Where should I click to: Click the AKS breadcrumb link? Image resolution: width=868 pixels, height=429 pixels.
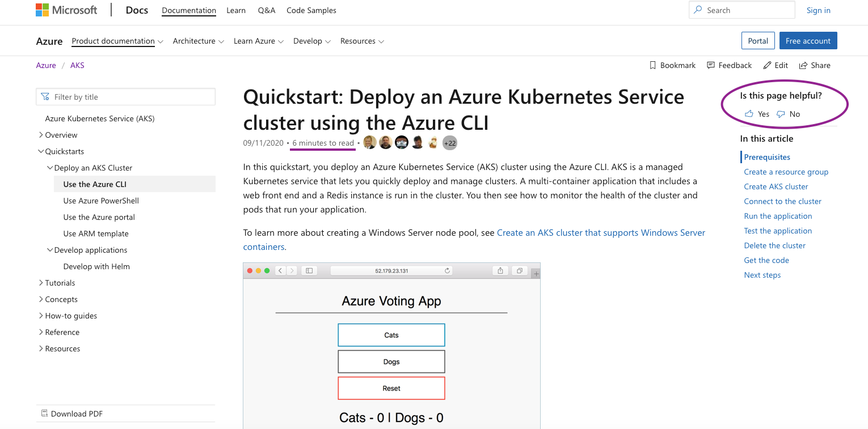click(x=77, y=65)
